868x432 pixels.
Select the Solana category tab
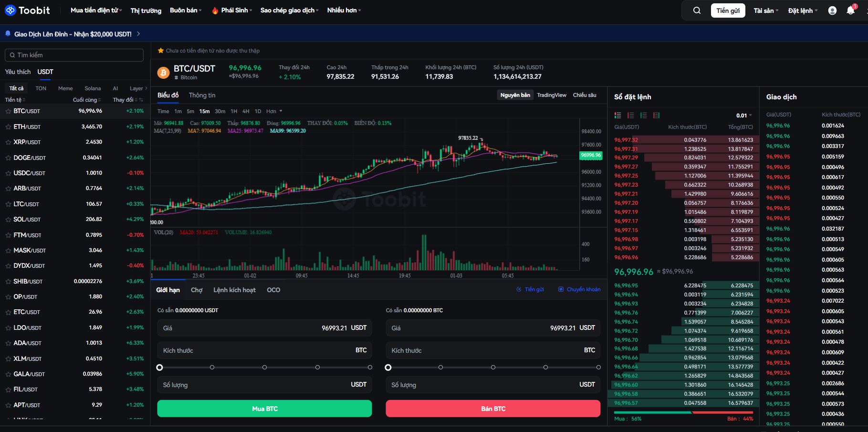pyautogui.click(x=93, y=88)
